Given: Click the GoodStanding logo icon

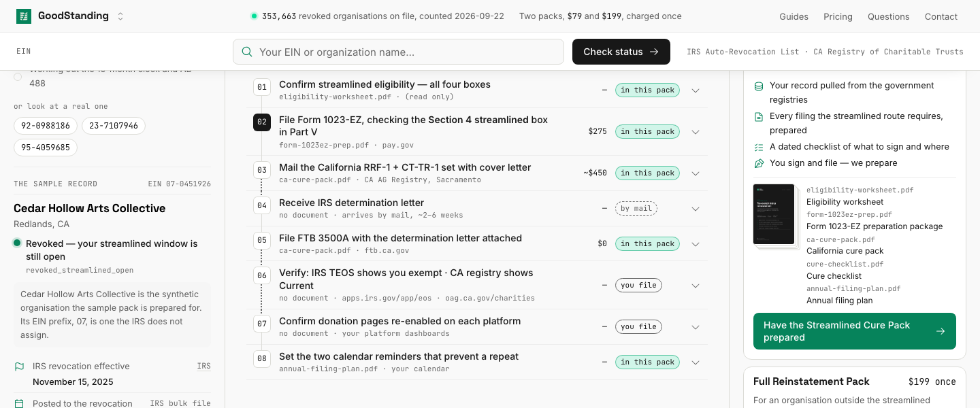Looking at the screenshot, I should (24, 16).
